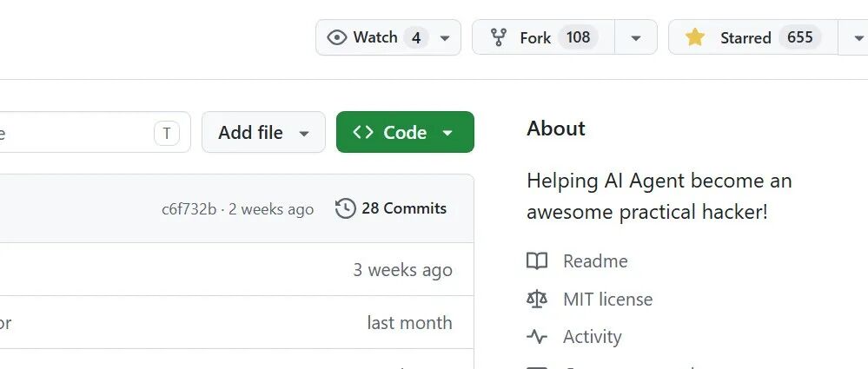Click the About heading
868x369 pixels.
(556, 128)
